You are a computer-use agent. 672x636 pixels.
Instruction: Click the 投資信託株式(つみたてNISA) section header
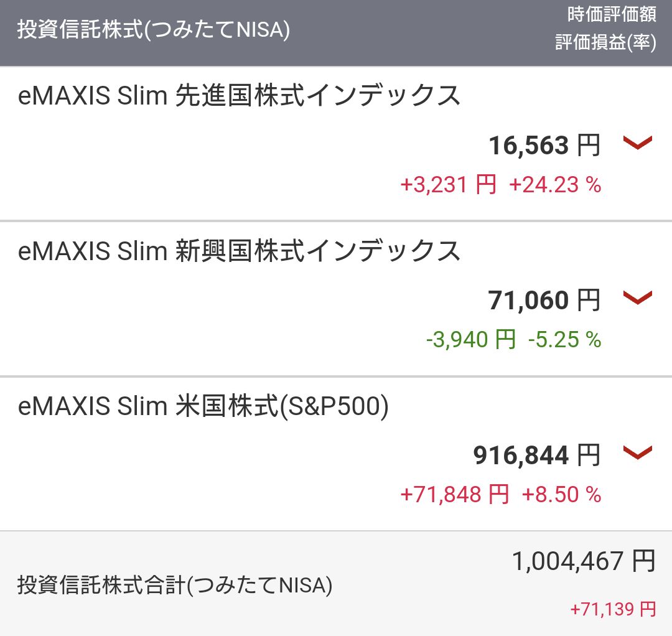coord(154,30)
